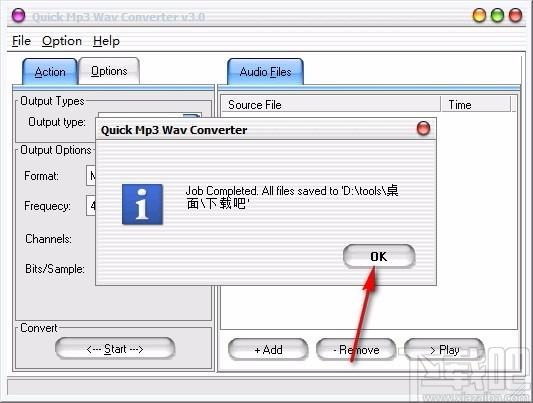Click the Channels: label

(48, 239)
